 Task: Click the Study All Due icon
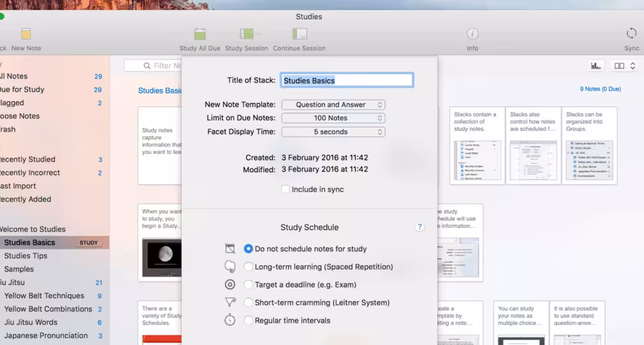click(200, 33)
